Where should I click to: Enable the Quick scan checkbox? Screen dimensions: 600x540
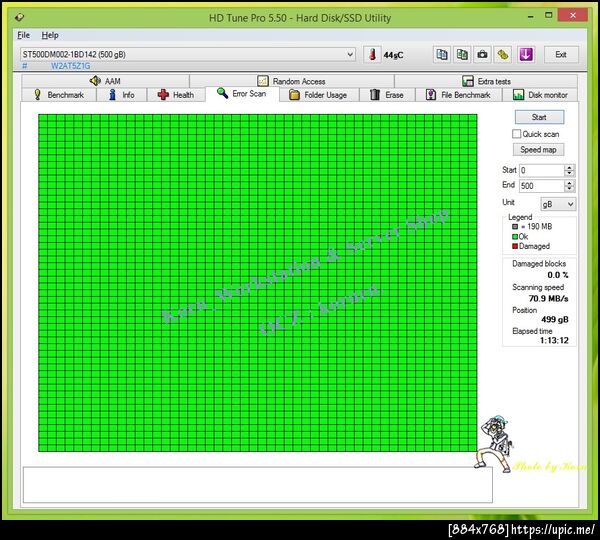(x=516, y=134)
